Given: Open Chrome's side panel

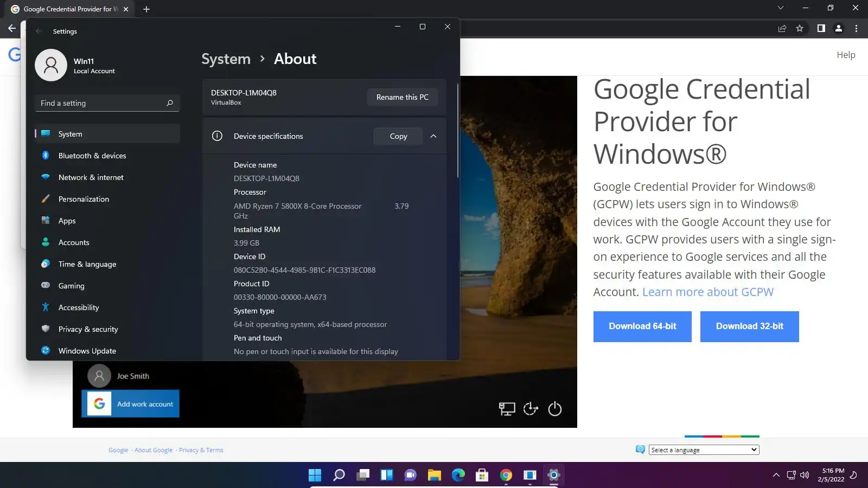Looking at the screenshot, I should [821, 29].
